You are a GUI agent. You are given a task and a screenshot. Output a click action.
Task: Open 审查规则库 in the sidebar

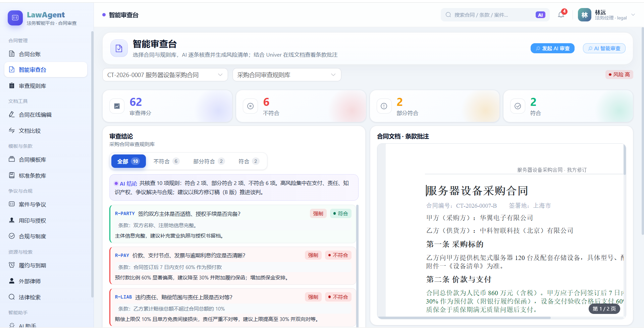click(x=46, y=86)
